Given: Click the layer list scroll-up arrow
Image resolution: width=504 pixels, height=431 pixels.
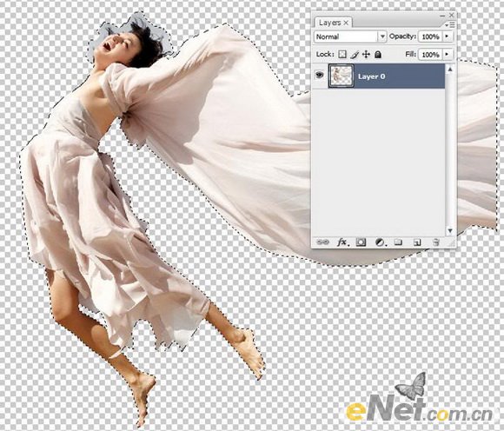Looking at the screenshot, I should [x=450, y=70].
